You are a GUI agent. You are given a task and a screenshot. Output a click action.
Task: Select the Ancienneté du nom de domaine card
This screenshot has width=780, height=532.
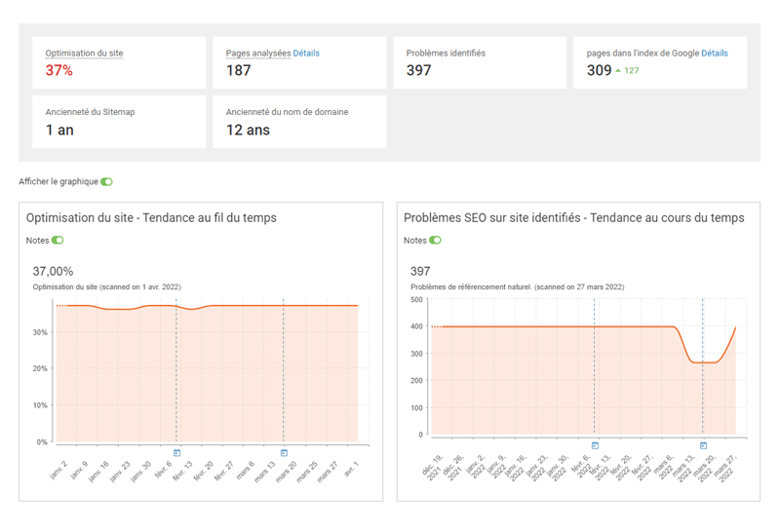point(298,121)
